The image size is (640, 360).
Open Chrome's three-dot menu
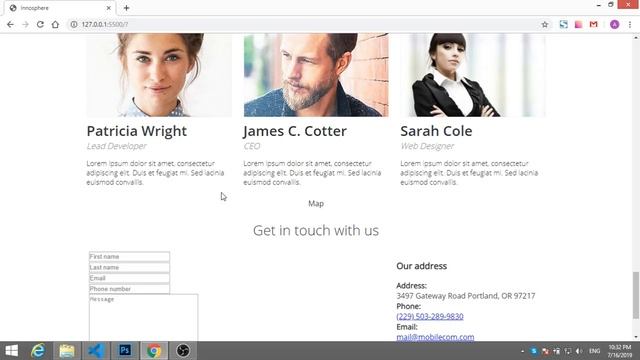tap(630, 24)
